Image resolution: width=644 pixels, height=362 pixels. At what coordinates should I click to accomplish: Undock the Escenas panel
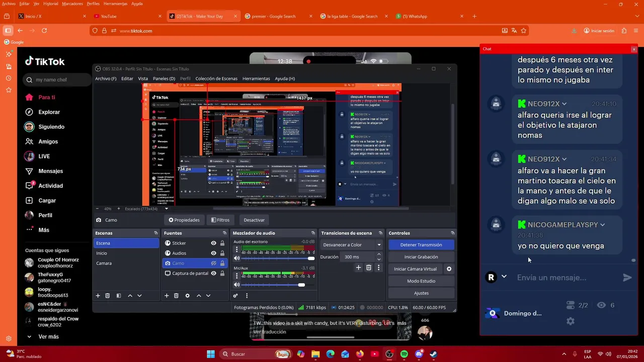(x=156, y=233)
